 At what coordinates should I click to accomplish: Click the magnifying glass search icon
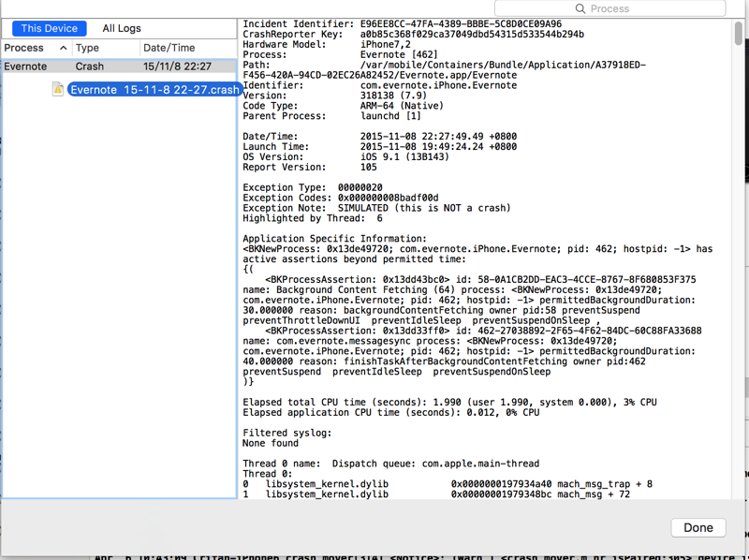pos(580,8)
